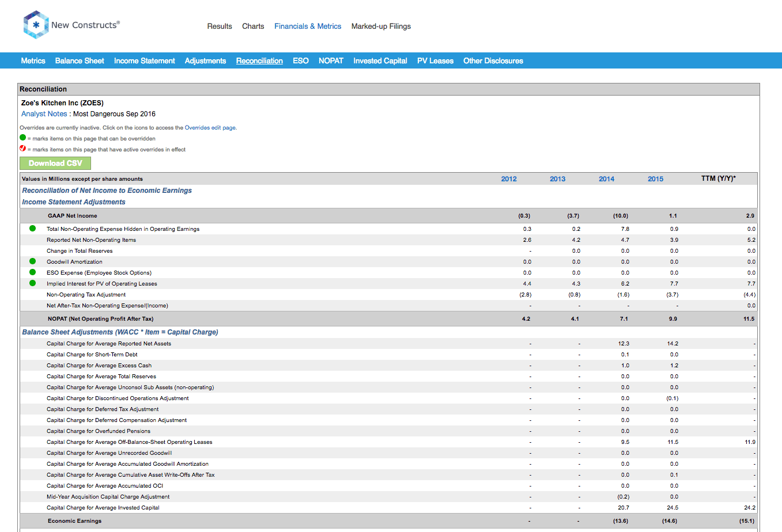Click Non-Operating Tax Adjustment row label
The height and width of the screenshot is (532, 782).
tap(86, 295)
